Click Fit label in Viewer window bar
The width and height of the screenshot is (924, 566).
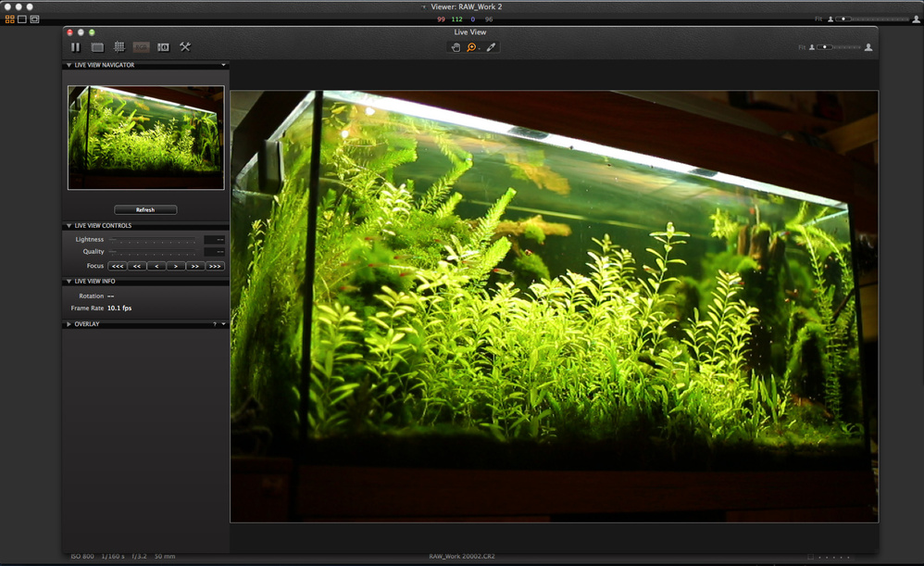pyautogui.click(x=818, y=19)
